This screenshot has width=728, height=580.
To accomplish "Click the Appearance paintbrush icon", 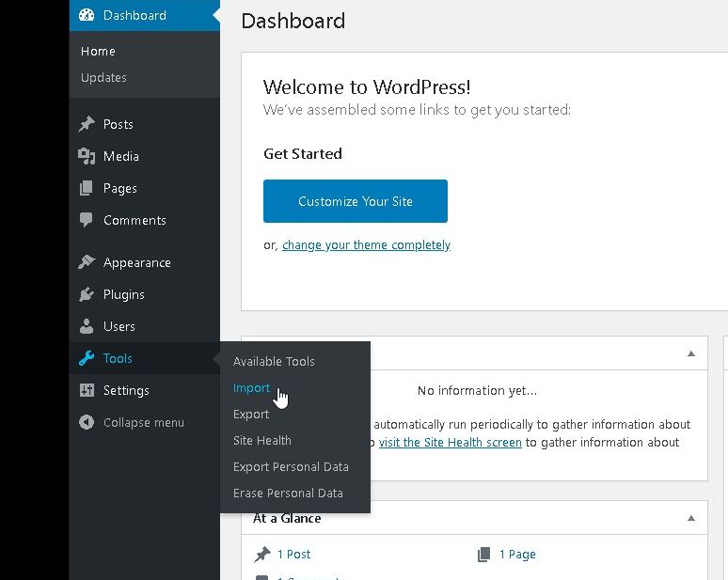I will (x=87, y=262).
